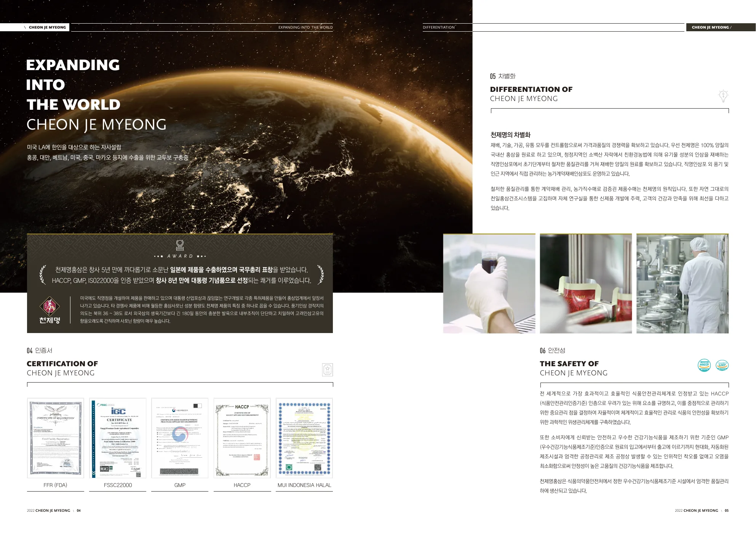
Task: Click the 'FSSC22000' caption
Action: pos(118,485)
